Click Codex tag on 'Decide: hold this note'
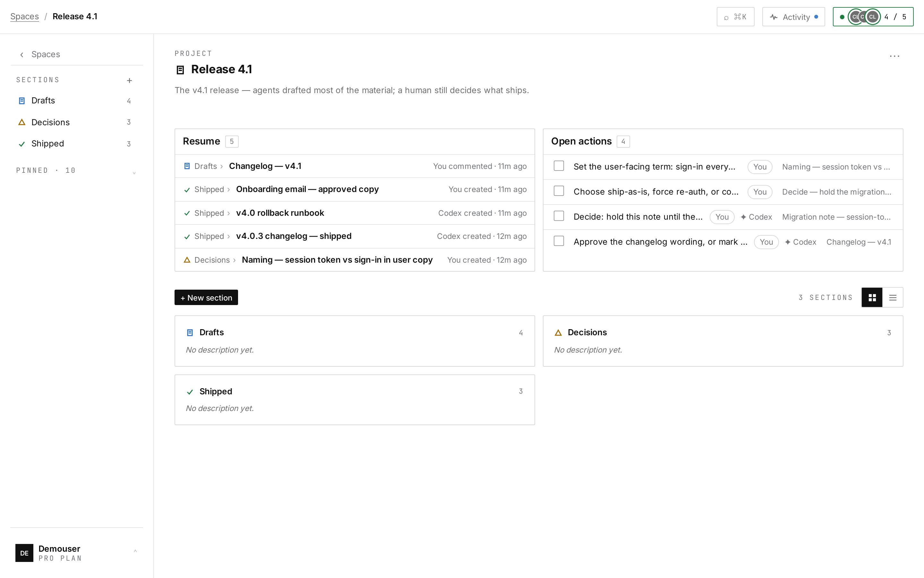Viewport: 924px width, 578px height. click(x=756, y=217)
